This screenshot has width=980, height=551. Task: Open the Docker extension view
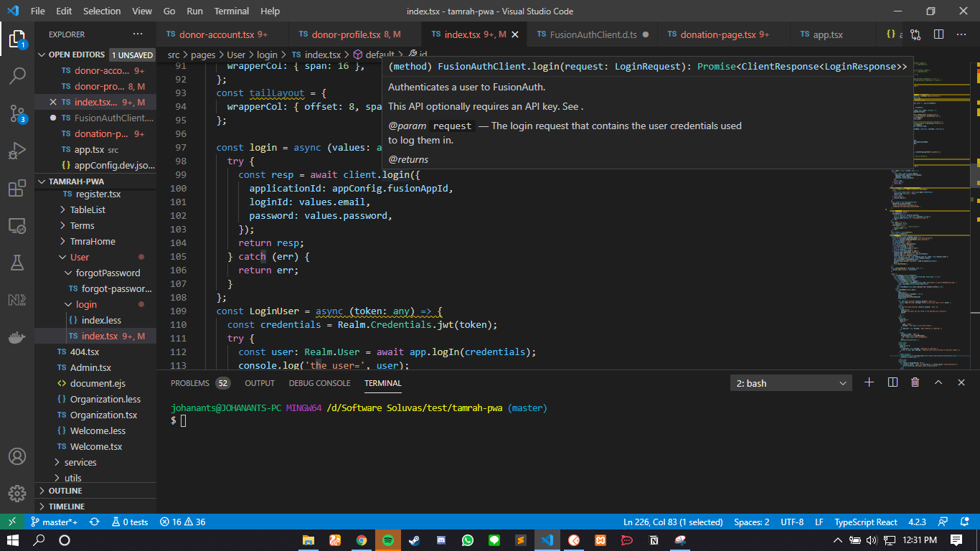(x=17, y=336)
